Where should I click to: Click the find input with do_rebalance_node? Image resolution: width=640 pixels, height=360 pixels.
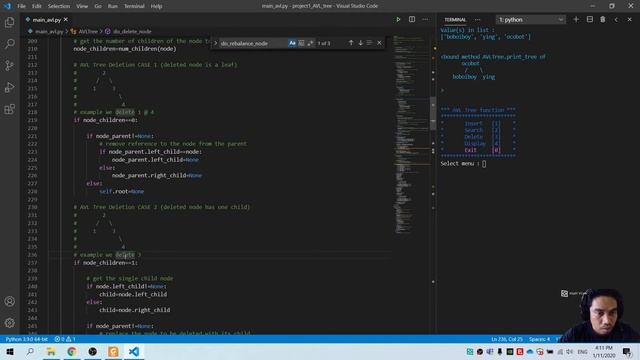253,43
